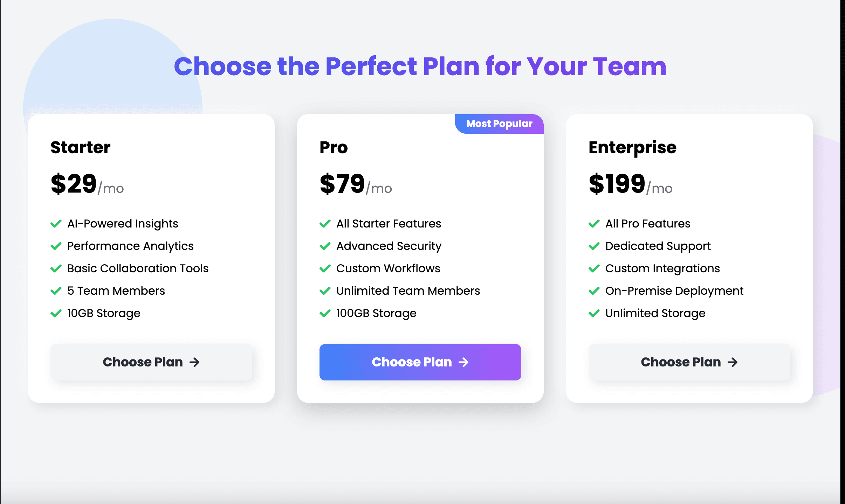
Task: Click checkmark next to Unlimited Storage
Action: click(594, 313)
